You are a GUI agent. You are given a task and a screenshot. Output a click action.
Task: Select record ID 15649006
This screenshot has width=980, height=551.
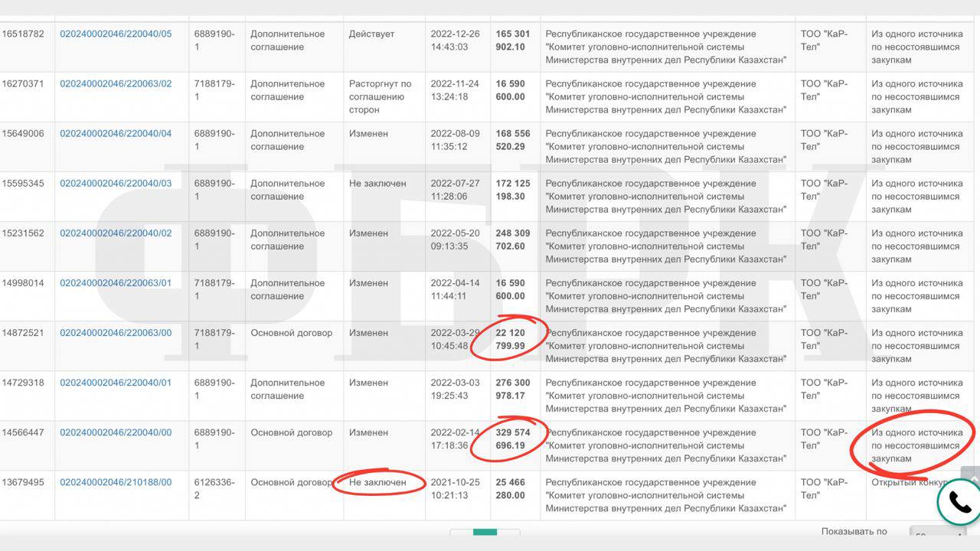tap(23, 133)
